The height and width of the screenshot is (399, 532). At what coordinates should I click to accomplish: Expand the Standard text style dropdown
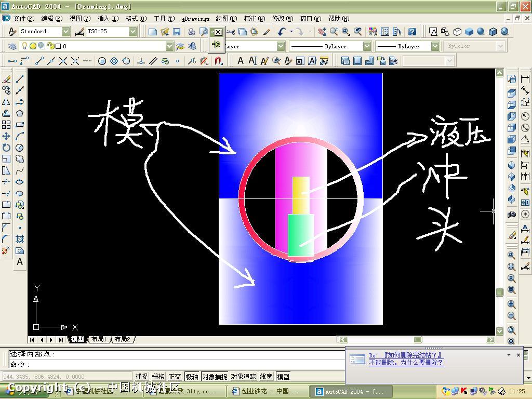66,32
